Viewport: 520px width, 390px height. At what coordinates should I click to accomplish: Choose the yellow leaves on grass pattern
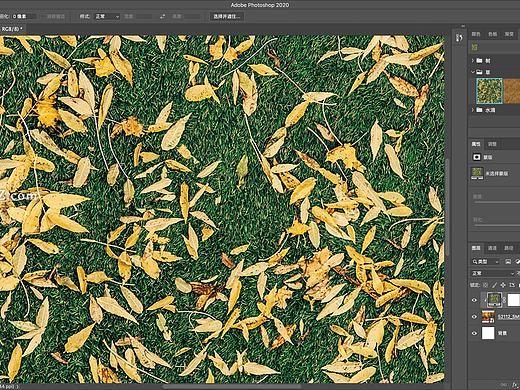489,91
